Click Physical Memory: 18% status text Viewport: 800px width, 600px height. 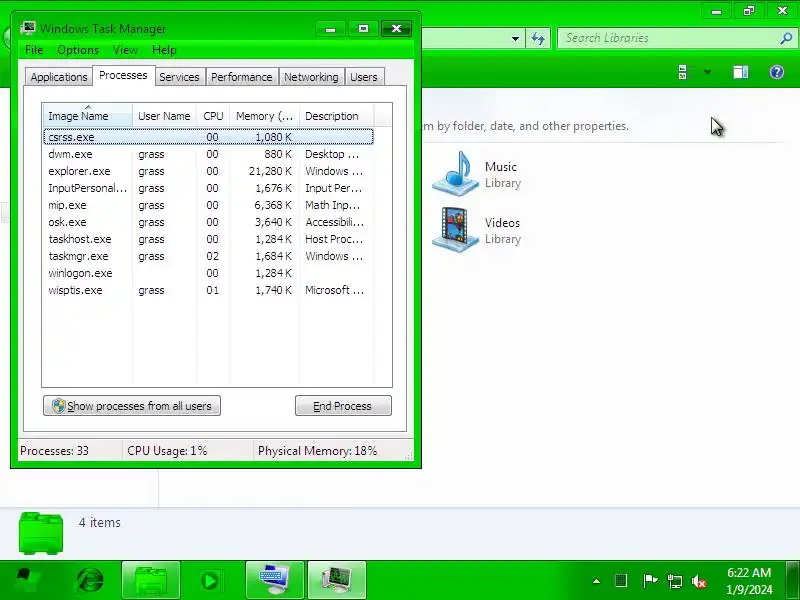click(x=317, y=451)
